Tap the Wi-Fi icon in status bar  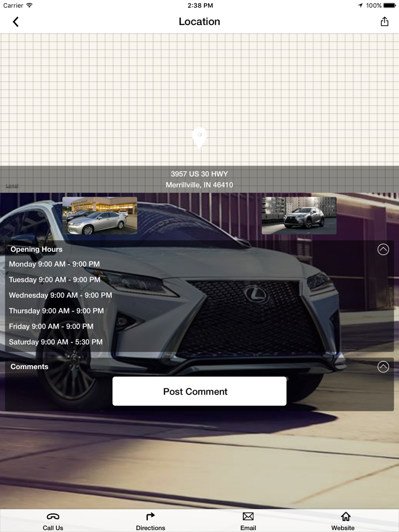pyautogui.click(x=30, y=6)
